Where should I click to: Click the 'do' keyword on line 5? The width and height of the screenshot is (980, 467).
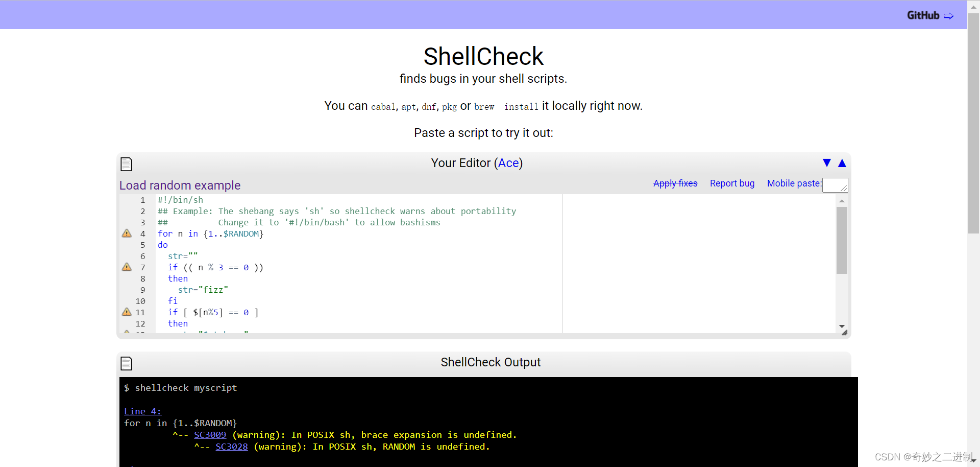[x=163, y=245]
